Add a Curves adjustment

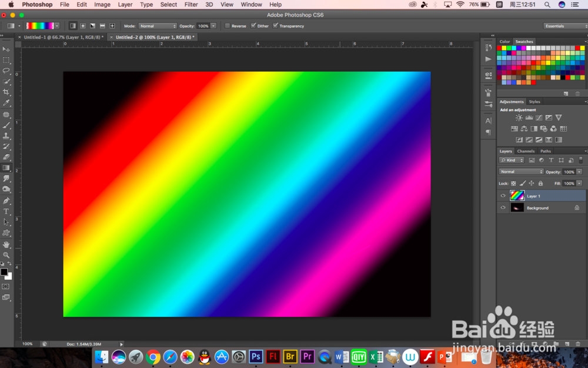pyautogui.click(x=539, y=118)
